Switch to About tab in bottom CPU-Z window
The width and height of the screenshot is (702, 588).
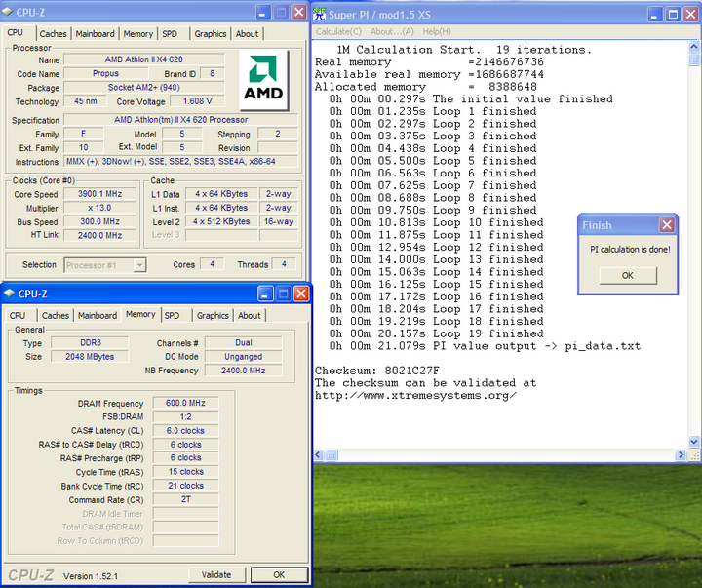click(x=249, y=315)
